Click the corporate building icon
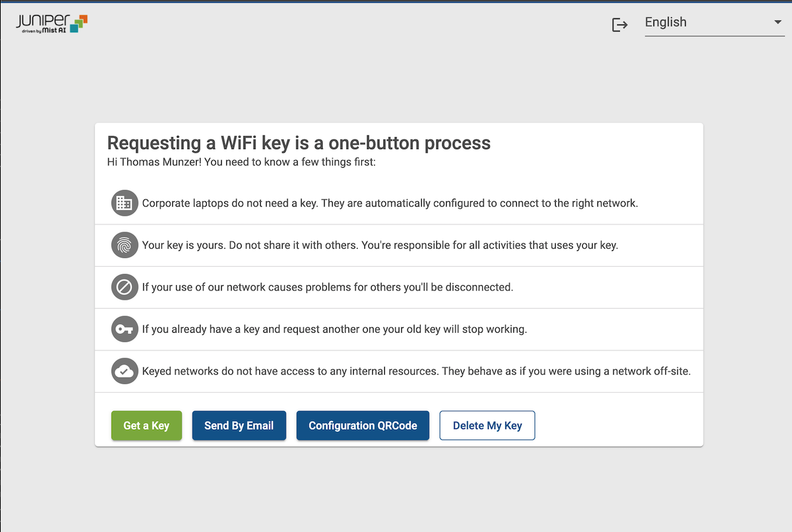 coord(124,203)
